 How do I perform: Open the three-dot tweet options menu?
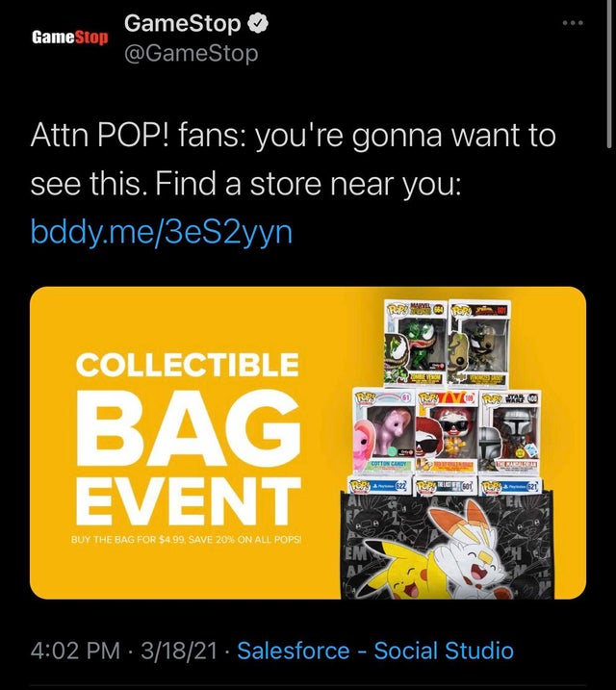point(573,23)
